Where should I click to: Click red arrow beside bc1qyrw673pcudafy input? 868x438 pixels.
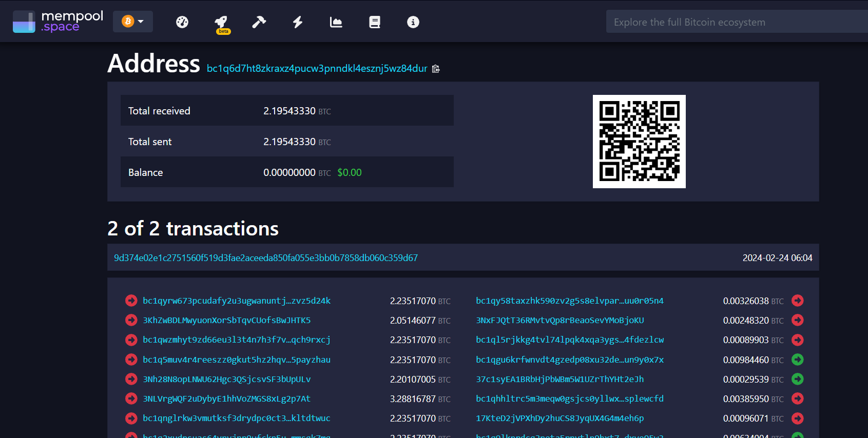(131, 301)
